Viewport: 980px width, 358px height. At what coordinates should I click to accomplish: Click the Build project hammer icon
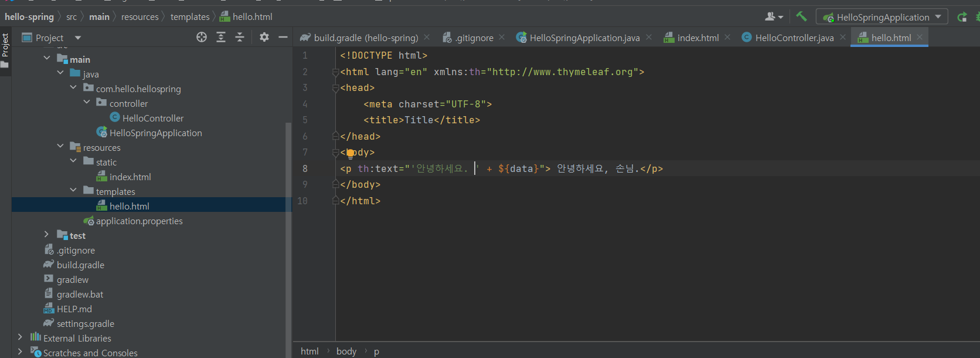801,16
